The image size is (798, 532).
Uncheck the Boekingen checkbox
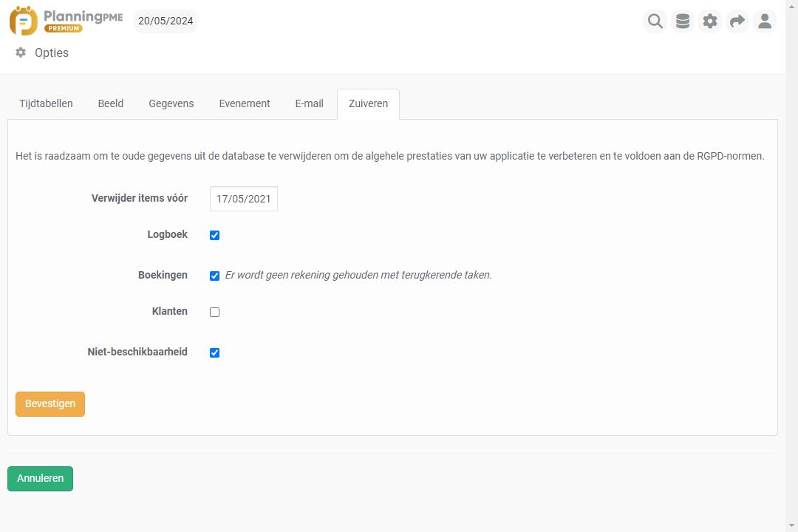click(x=215, y=276)
